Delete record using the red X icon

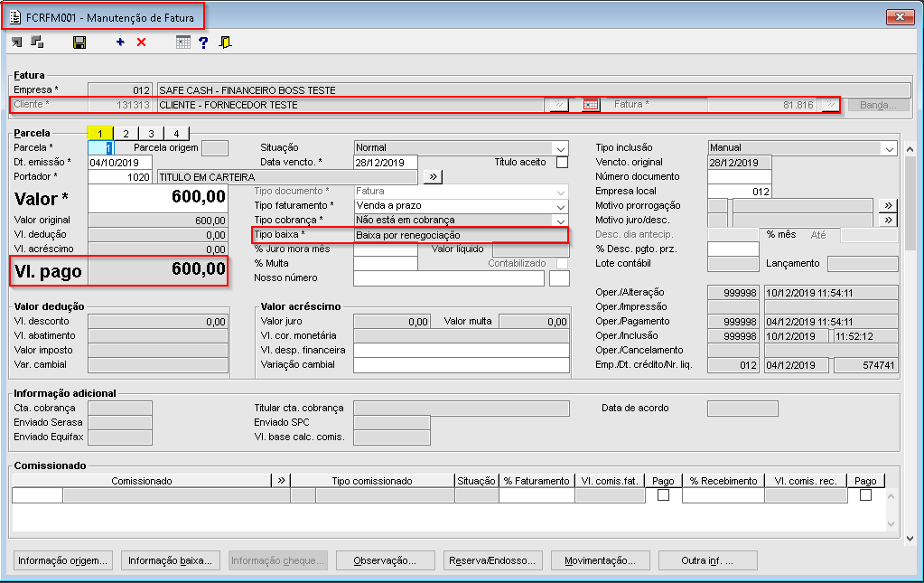142,42
